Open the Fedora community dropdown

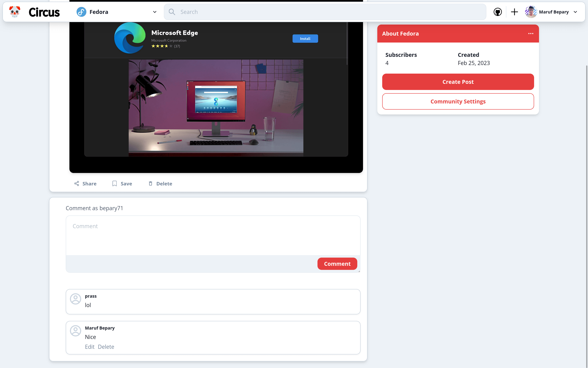(x=117, y=12)
